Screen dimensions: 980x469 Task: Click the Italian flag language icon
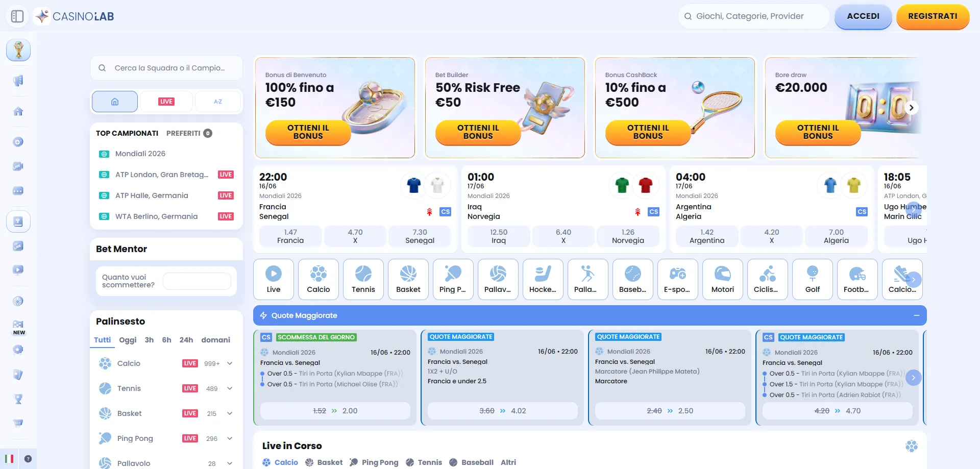9,459
